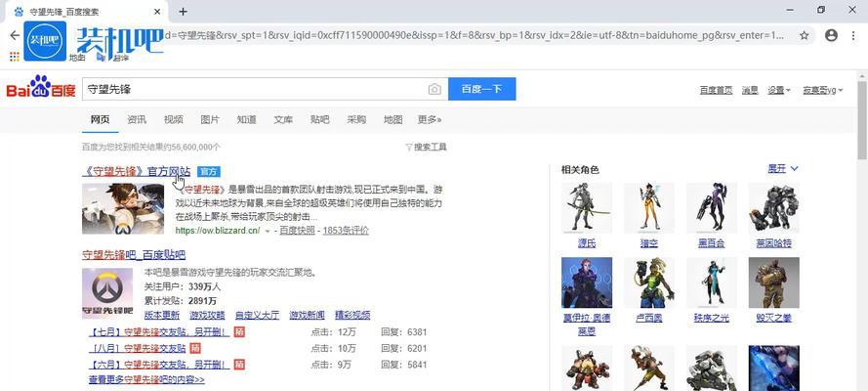Click the camera image search icon
This screenshot has height=391, width=868.
pos(434,89)
